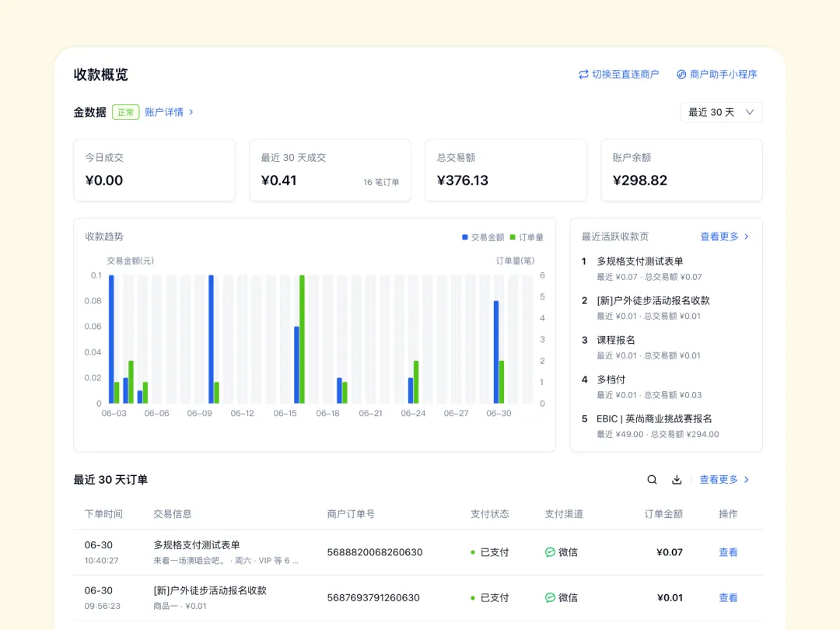Click 查看 for order 5687693791260630
The height and width of the screenshot is (630, 840).
(x=728, y=598)
